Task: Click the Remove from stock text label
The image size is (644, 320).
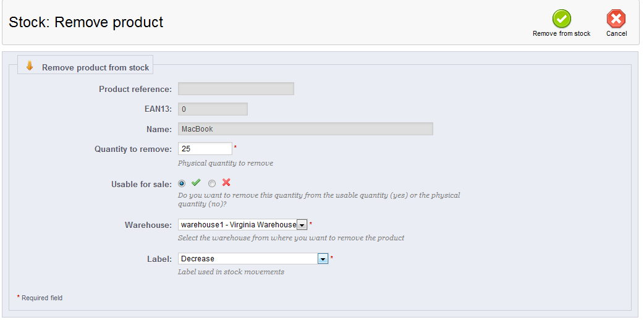Action: [x=561, y=34]
